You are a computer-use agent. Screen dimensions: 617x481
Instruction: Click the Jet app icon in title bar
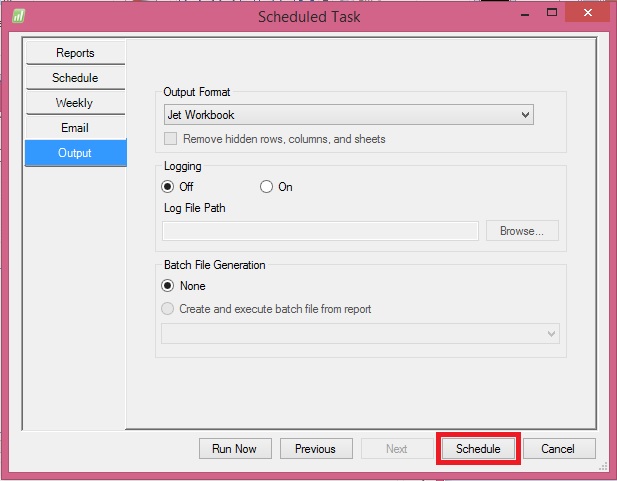tap(18, 16)
